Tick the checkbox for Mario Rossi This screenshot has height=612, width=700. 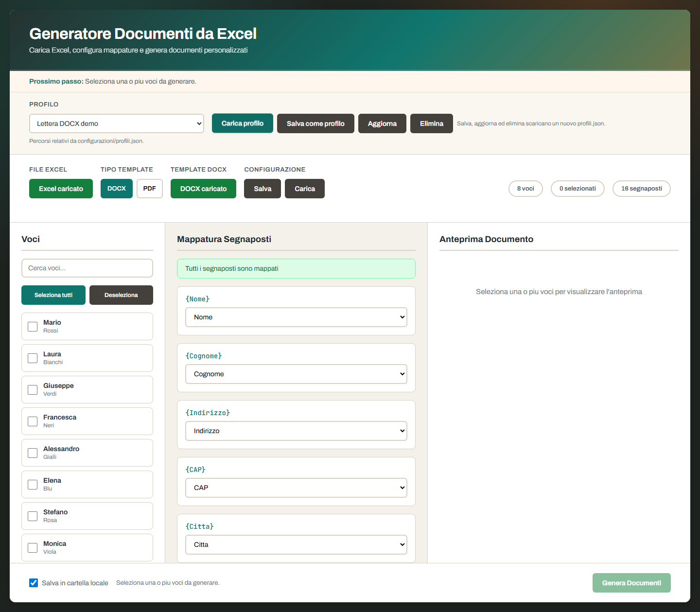point(33,327)
